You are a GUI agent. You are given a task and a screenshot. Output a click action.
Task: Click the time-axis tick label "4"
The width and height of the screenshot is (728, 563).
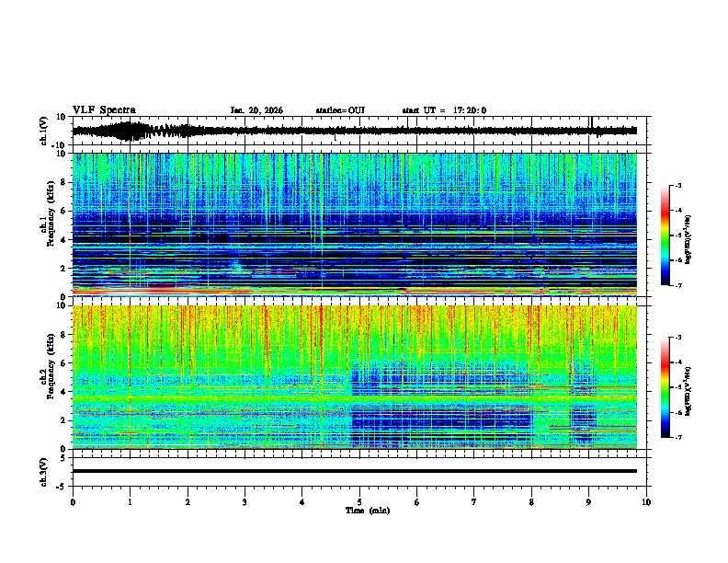pos(302,502)
